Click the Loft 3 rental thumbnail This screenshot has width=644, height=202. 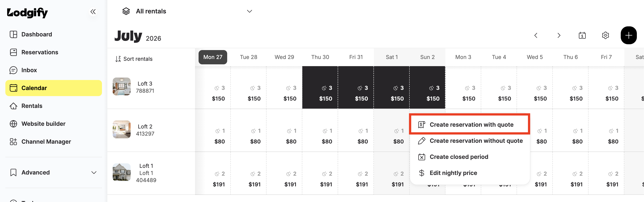(122, 86)
